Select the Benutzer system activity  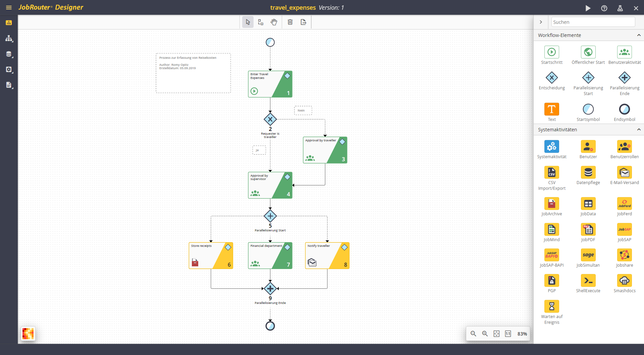(x=588, y=149)
